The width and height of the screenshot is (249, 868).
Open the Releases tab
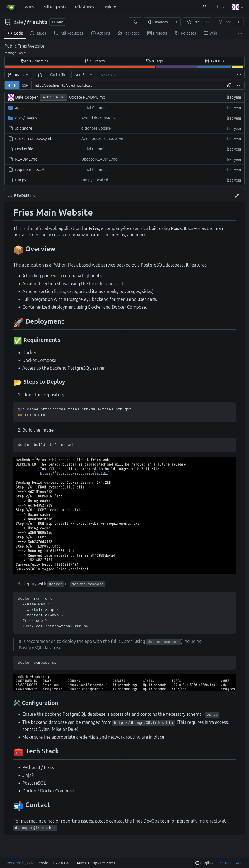click(185, 33)
